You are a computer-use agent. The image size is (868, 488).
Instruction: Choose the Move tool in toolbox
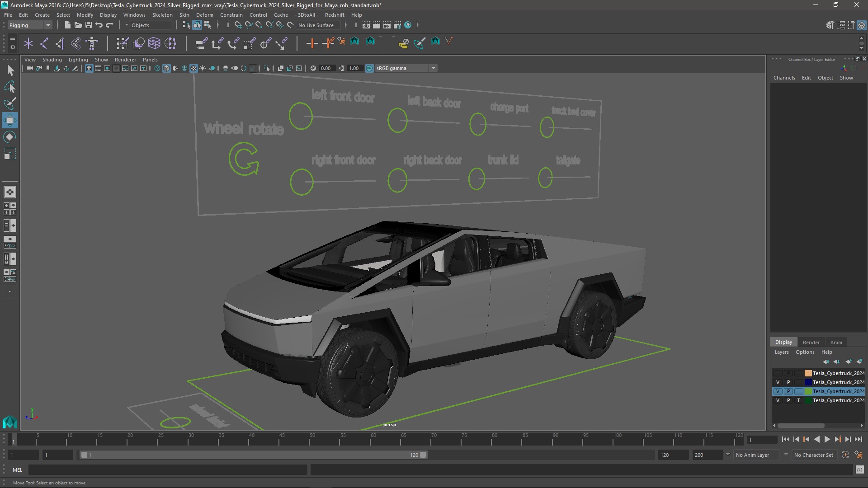pyautogui.click(x=10, y=120)
